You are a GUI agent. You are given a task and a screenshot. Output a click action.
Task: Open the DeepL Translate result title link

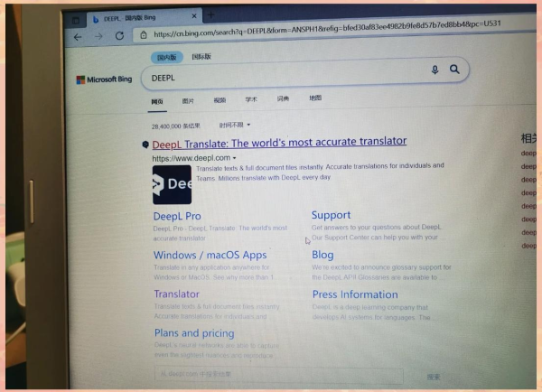pyautogui.click(x=279, y=143)
